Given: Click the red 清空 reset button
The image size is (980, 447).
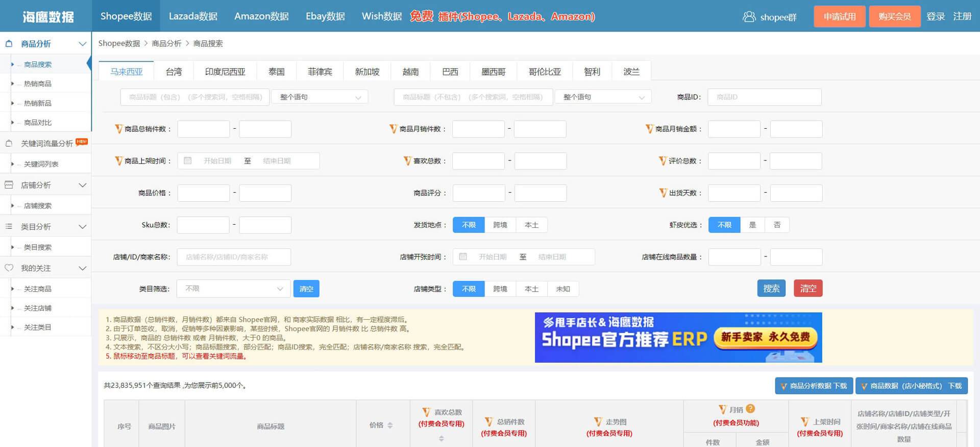Looking at the screenshot, I should [x=807, y=289].
